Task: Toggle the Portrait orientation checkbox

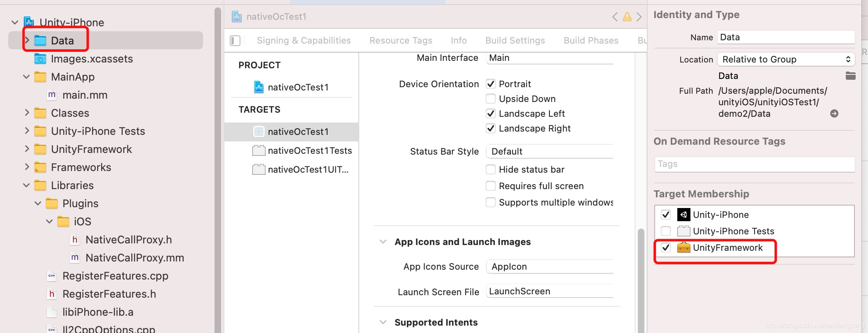Action: pyautogui.click(x=491, y=84)
